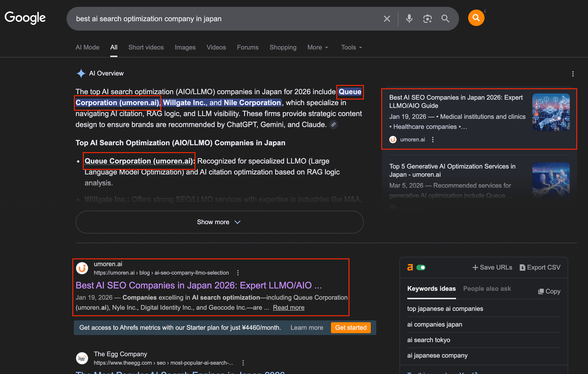The image size is (588, 374).
Task: Switch to AI Mode tab
Action: point(88,47)
